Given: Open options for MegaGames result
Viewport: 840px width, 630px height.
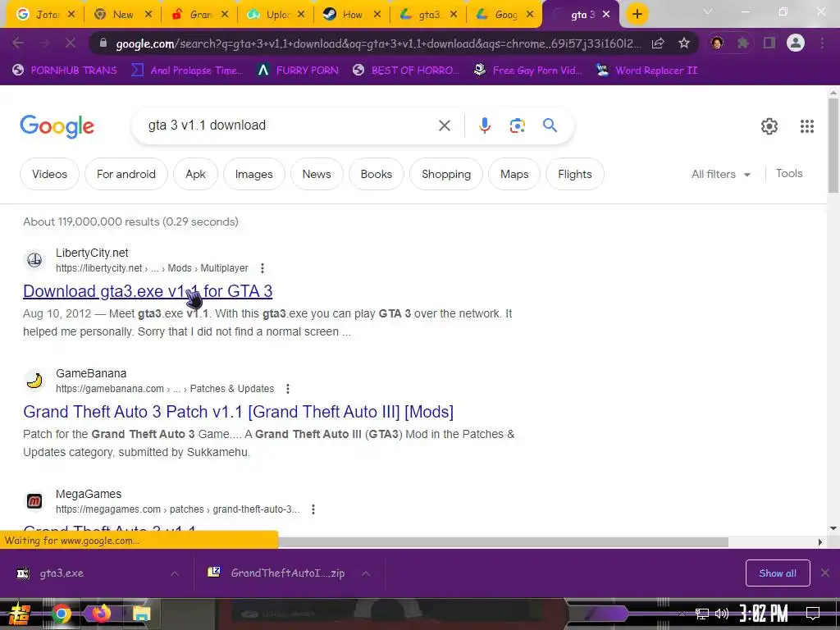Looking at the screenshot, I should (313, 509).
